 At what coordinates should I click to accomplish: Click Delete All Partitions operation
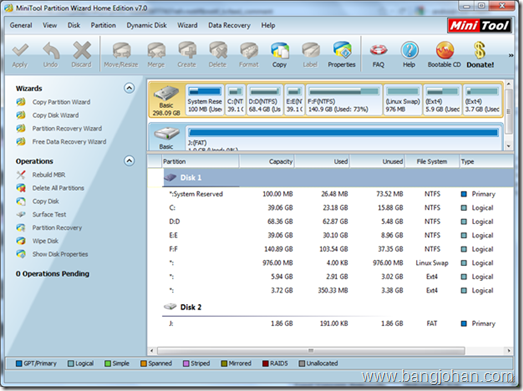[x=58, y=188]
